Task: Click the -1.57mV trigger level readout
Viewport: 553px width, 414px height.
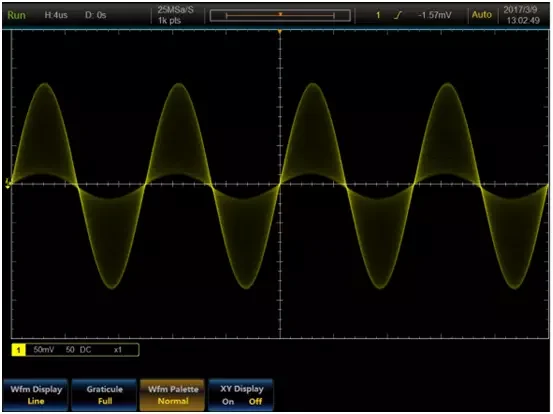Action: [x=434, y=15]
